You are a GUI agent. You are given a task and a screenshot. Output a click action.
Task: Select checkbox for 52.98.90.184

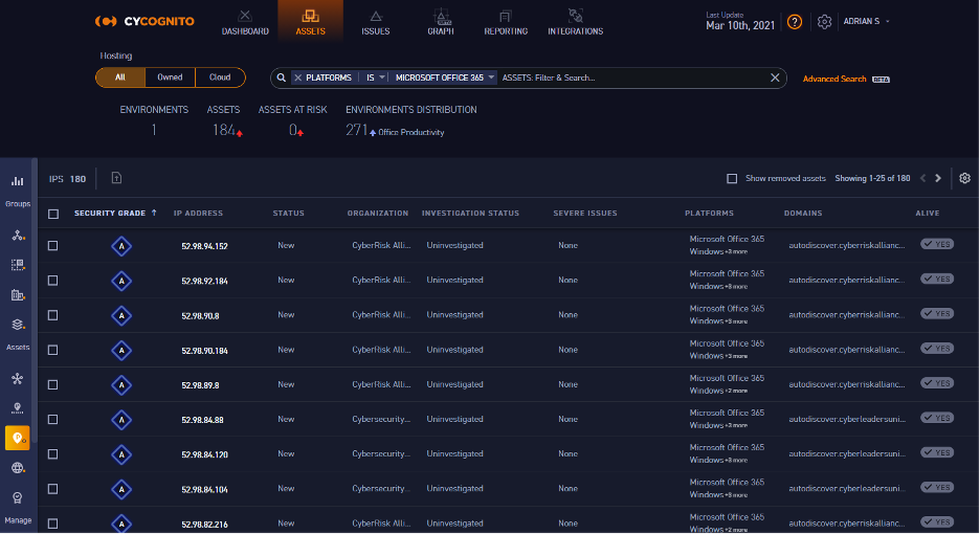pos(53,350)
